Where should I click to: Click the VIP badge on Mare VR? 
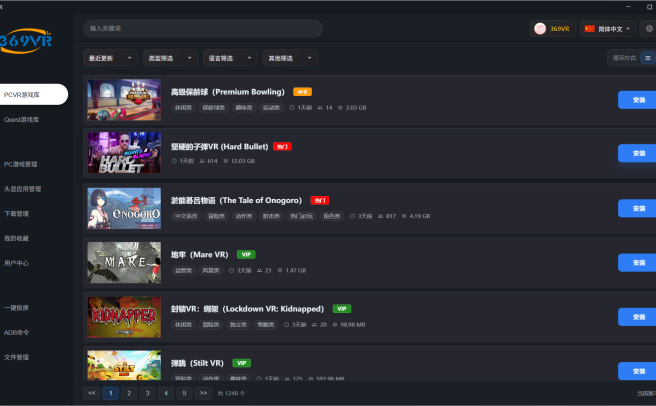[x=246, y=254]
